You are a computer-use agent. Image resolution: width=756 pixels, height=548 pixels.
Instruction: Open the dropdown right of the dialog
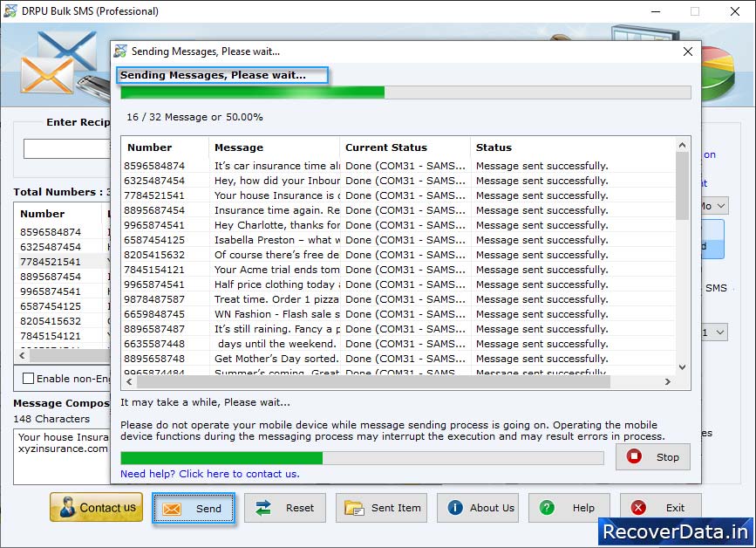click(x=720, y=206)
